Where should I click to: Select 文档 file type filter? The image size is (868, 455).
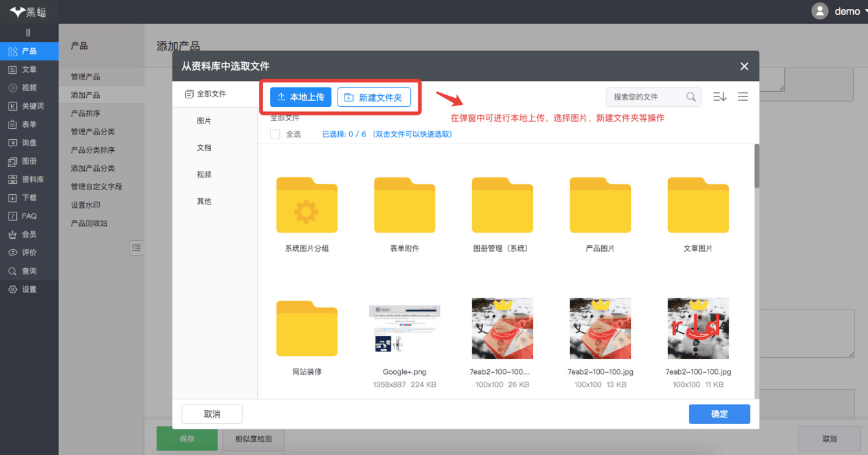pos(204,148)
